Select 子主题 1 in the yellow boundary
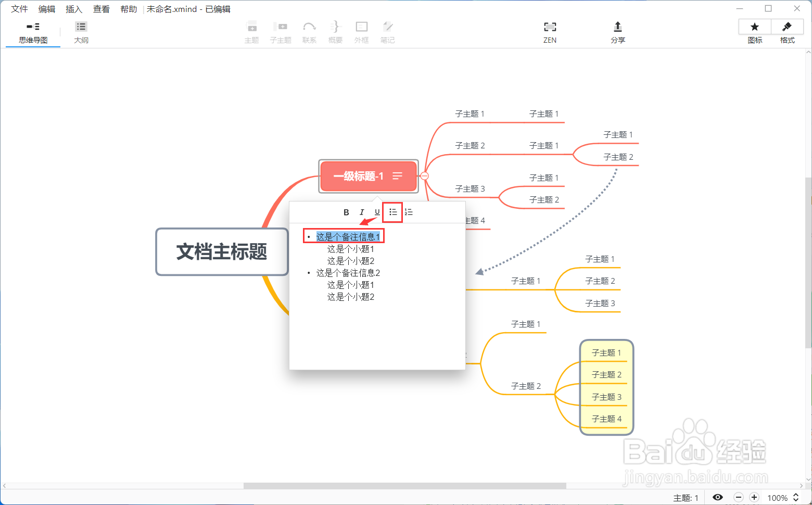 pos(606,352)
